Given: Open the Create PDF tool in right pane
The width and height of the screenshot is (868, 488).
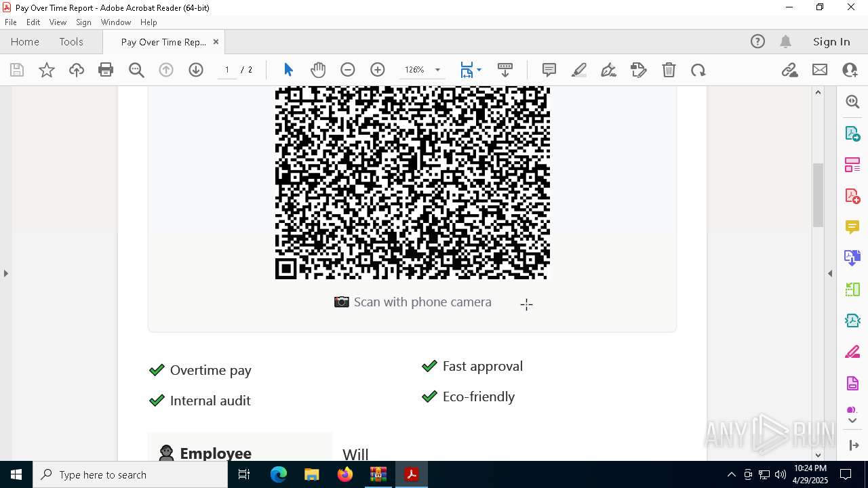Looking at the screenshot, I should point(852,196).
